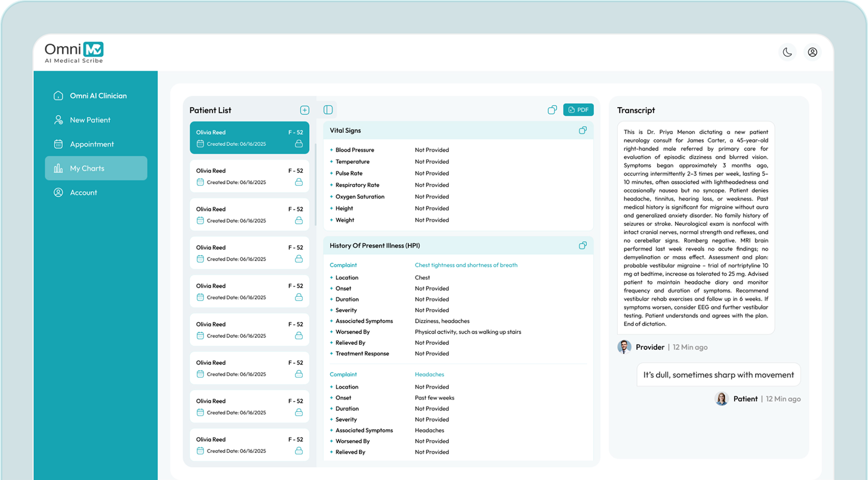Export the chart as PDF
Viewport: 868px width, 480px height.
pyautogui.click(x=578, y=110)
